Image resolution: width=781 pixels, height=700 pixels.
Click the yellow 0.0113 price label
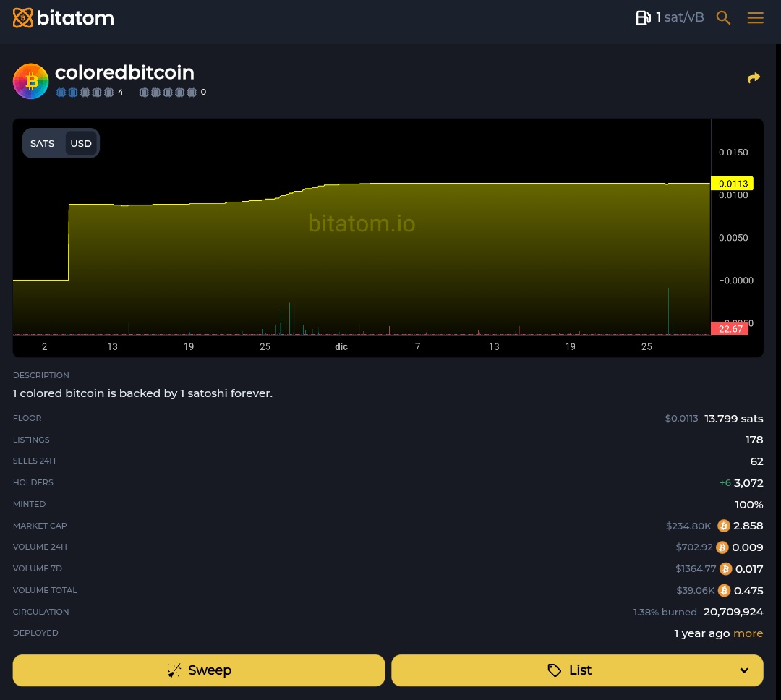click(x=732, y=184)
